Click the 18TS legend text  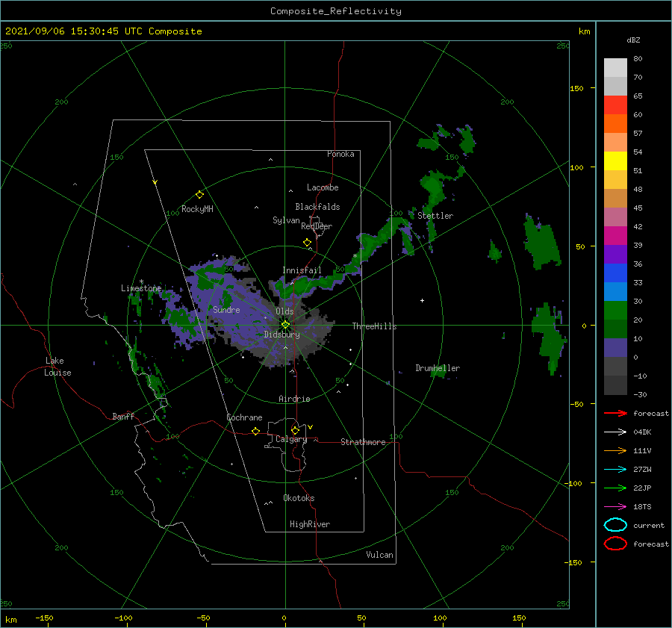click(x=642, y=507)
